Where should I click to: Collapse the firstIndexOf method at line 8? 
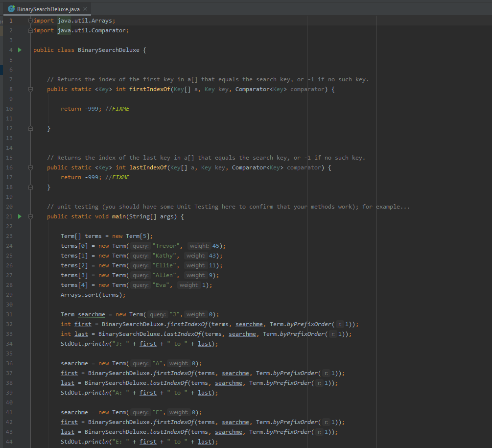click(x=31, y=89)
